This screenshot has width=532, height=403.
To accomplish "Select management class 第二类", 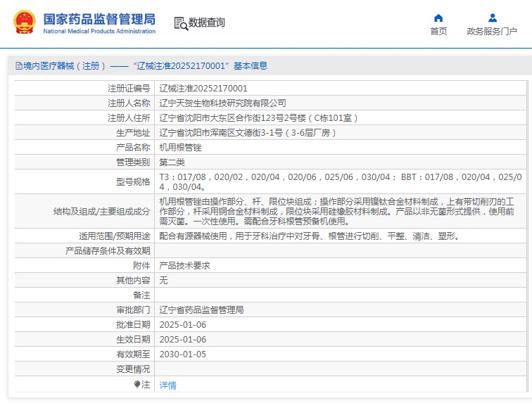I will point(172,162).
